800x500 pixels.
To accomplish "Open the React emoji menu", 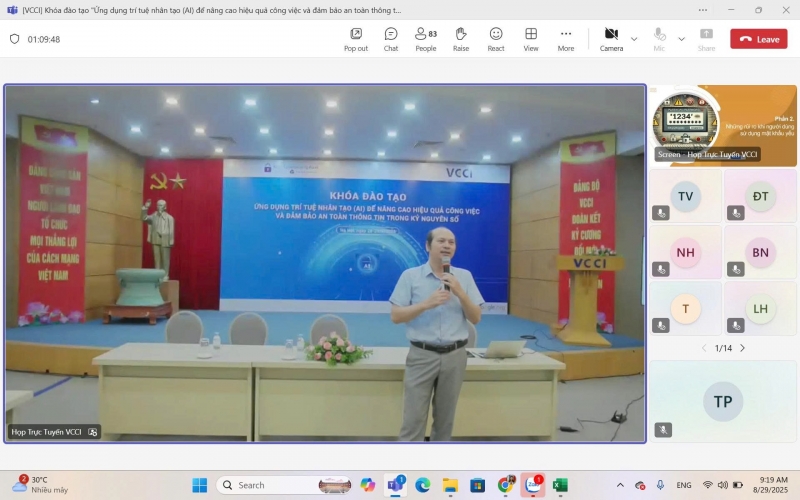I will (x=496, y=38).
